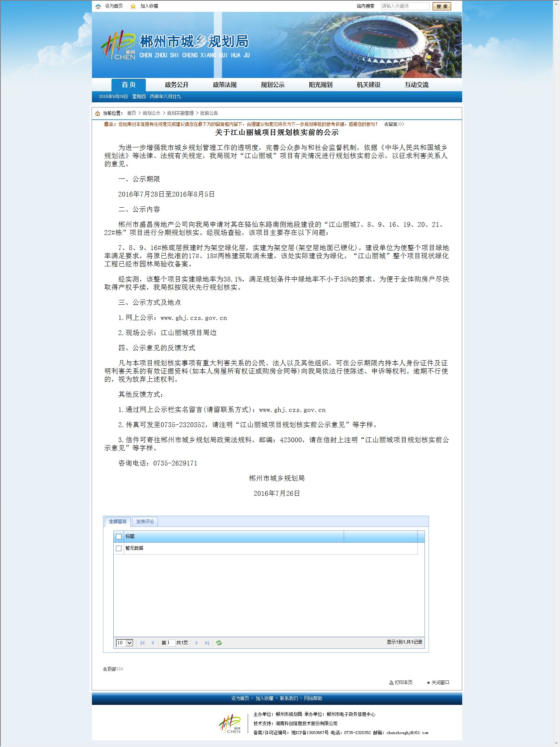Refresh the comments list with green icon

point(219,643)
